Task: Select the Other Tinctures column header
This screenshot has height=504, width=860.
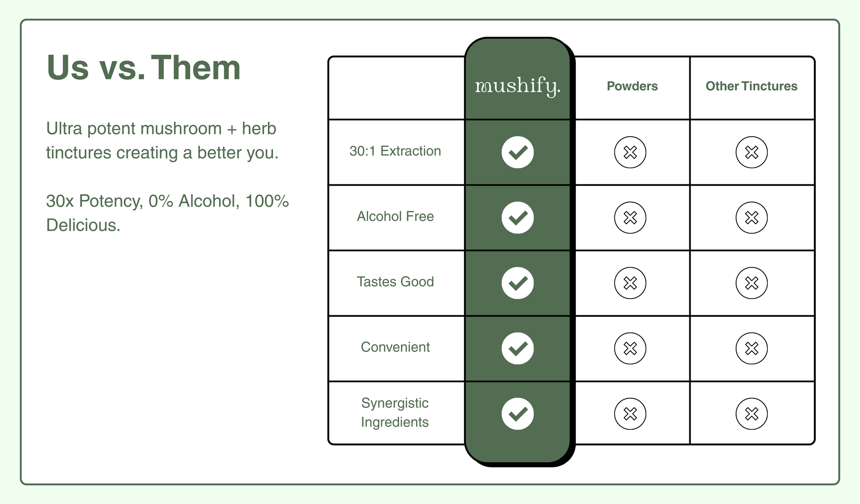Action: click(x=752, y=86)
